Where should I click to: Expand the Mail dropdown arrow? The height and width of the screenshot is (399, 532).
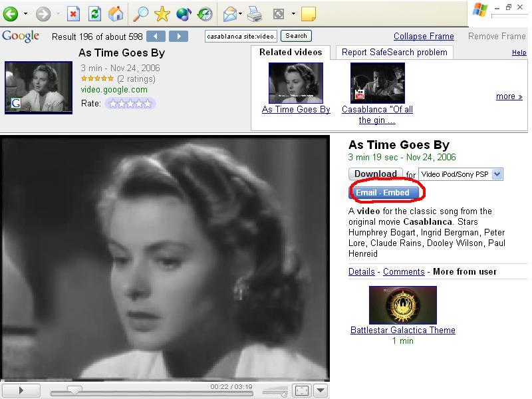(x=241, y=14)
